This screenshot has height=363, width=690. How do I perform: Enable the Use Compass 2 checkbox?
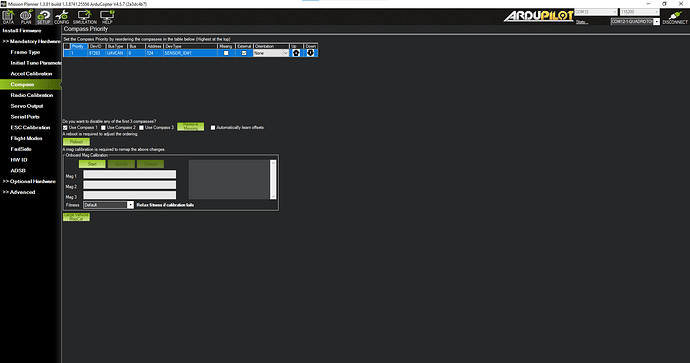point(103,128)
